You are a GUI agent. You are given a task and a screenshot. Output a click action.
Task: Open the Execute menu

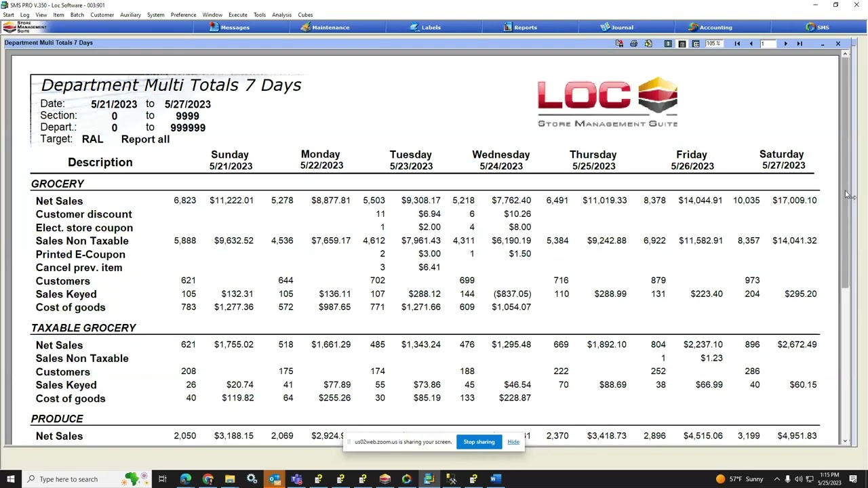(x=238, y=15)
